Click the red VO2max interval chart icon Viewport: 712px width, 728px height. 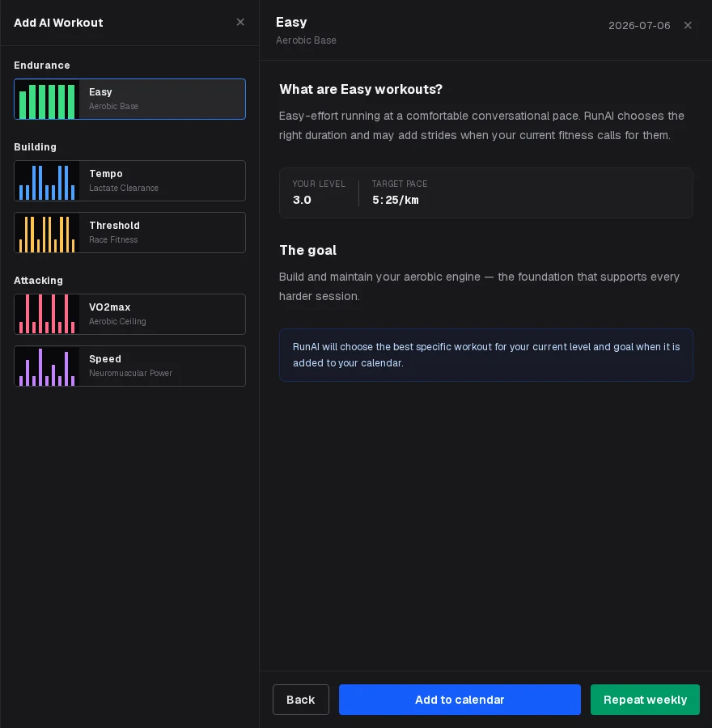click(47, 315)
